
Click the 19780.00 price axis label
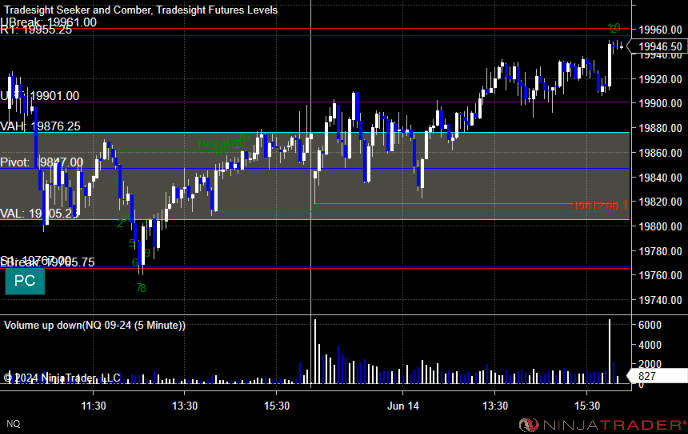[660, 251]
